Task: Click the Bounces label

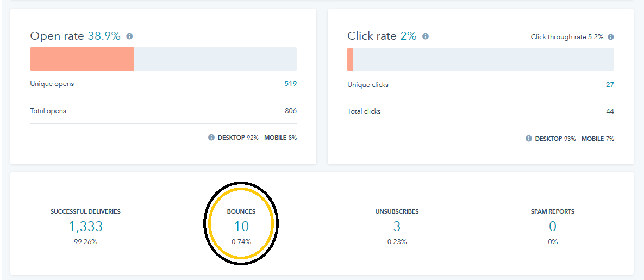Action: pos(241,211)
